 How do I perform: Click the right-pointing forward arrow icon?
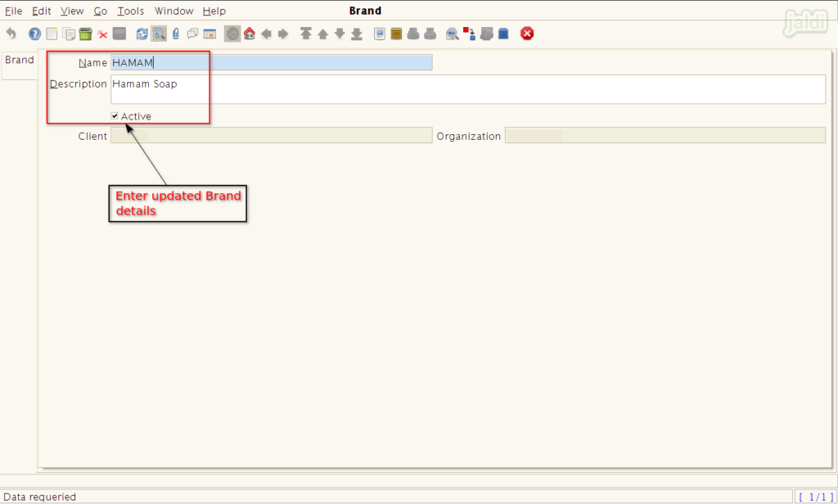point(283,34)
